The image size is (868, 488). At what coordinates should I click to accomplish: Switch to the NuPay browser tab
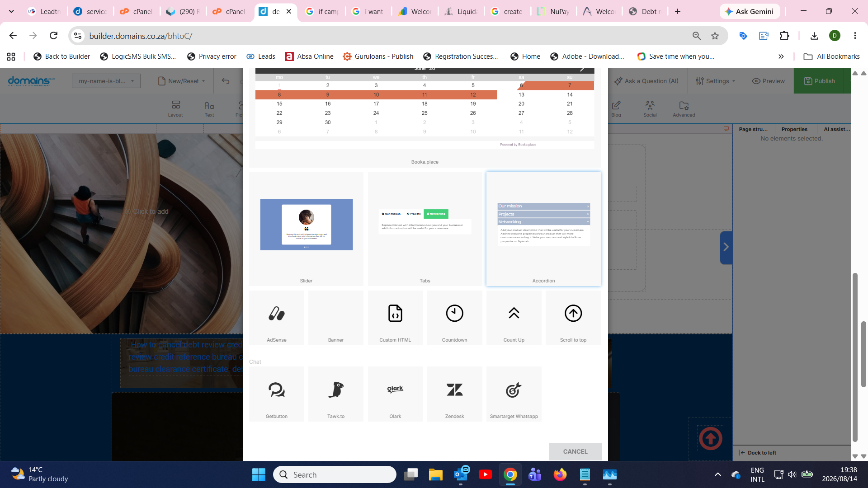[553, 11]
